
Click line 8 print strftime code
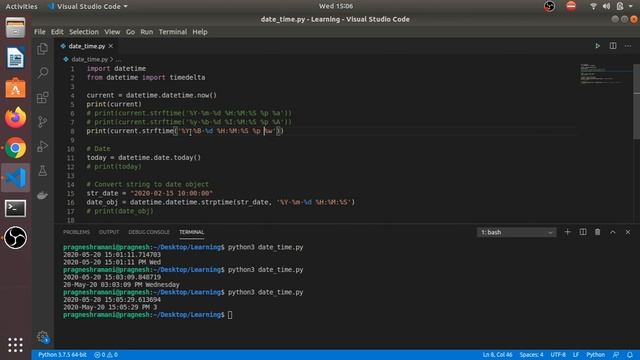(185, 131)
